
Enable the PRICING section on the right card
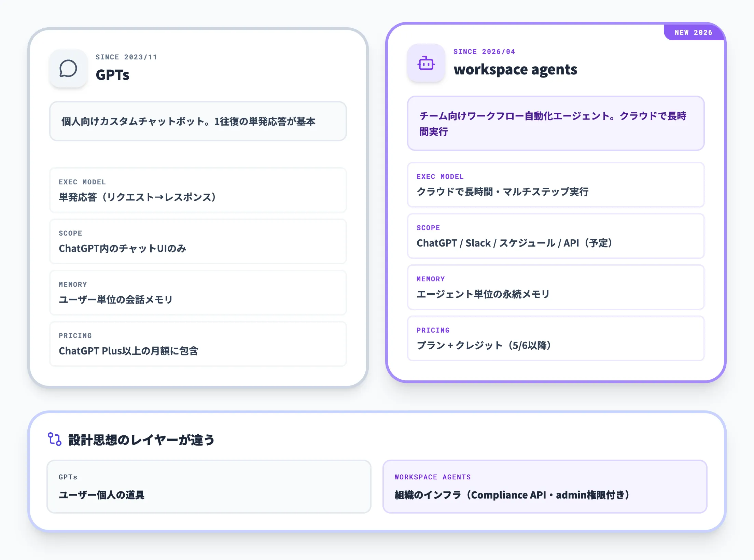pos(556,338)
